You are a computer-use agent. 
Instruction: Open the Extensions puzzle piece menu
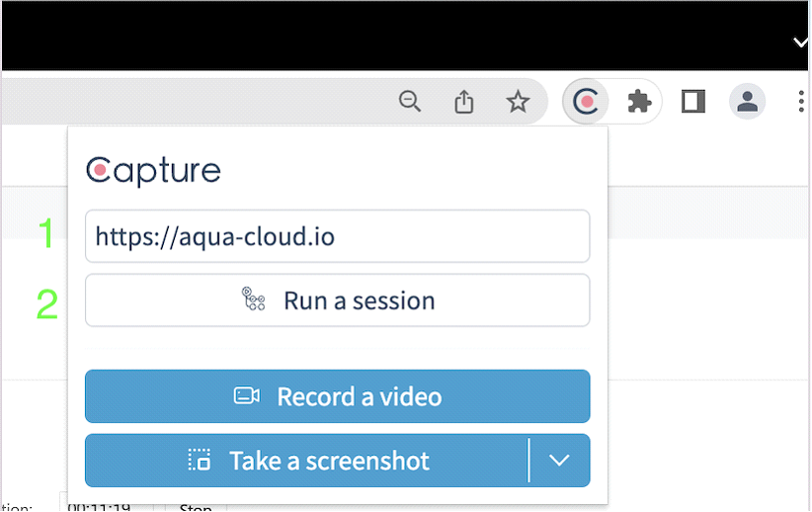tap(639, 101)
